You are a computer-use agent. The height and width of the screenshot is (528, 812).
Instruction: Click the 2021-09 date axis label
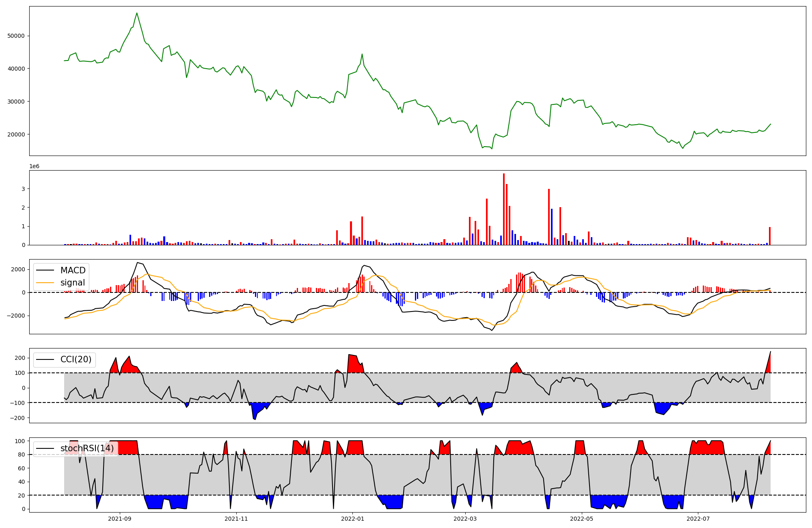click(120, 519)
